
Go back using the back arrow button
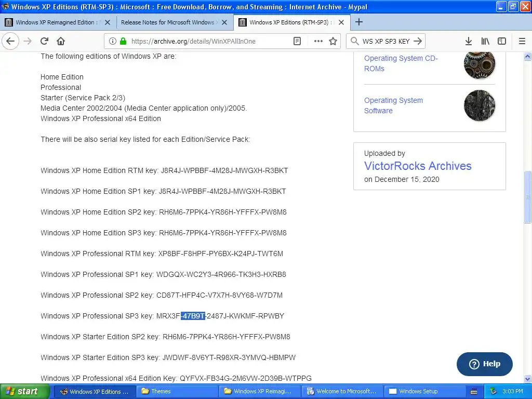(10, 41)
